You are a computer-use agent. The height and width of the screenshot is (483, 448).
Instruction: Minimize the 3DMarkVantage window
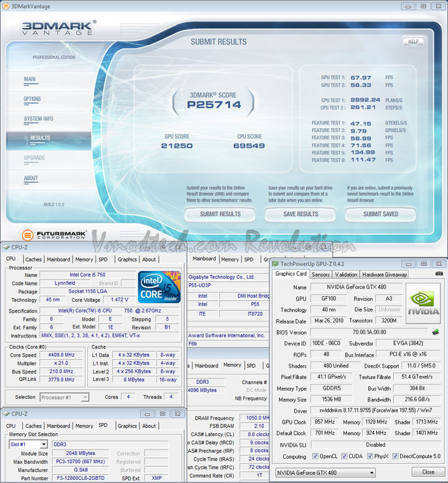coord(408,6)
